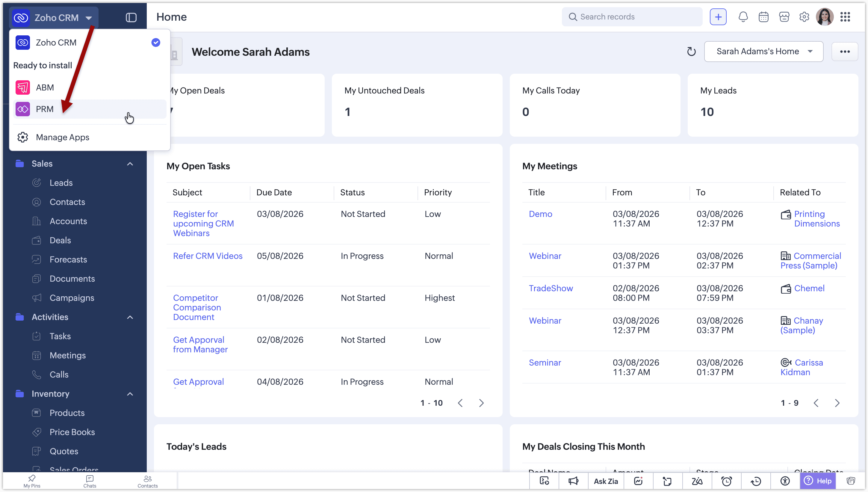868x492 pixels.
Task: Toggle the sidebar collapse panel icon
Action: click(x=131, y=18)
